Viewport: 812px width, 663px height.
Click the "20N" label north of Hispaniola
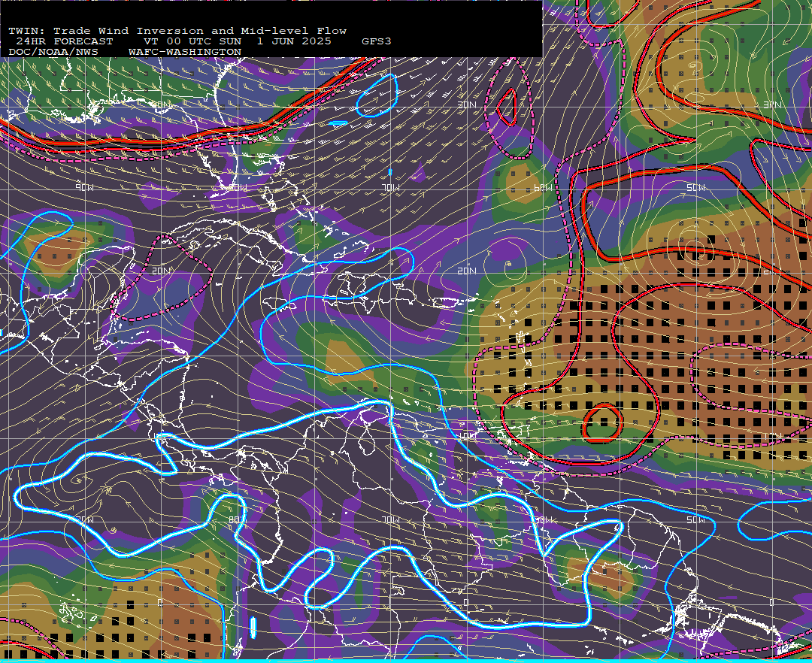point(467,271)
